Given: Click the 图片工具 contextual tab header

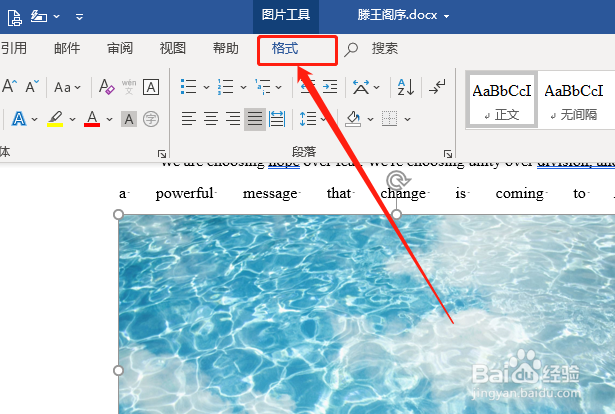Looking at the screenshot, I should pyautogui.click(x=286, y=15).
